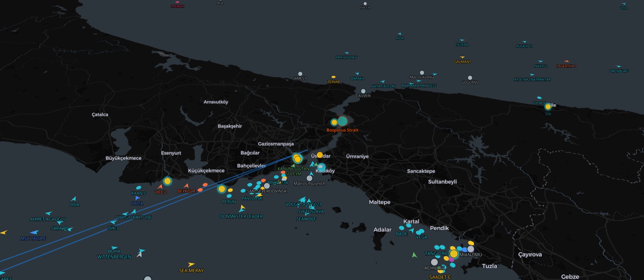This screenshot has width=644, height=280.
Task: Click the ACHILLES gray circle marker
Action: 434,262
